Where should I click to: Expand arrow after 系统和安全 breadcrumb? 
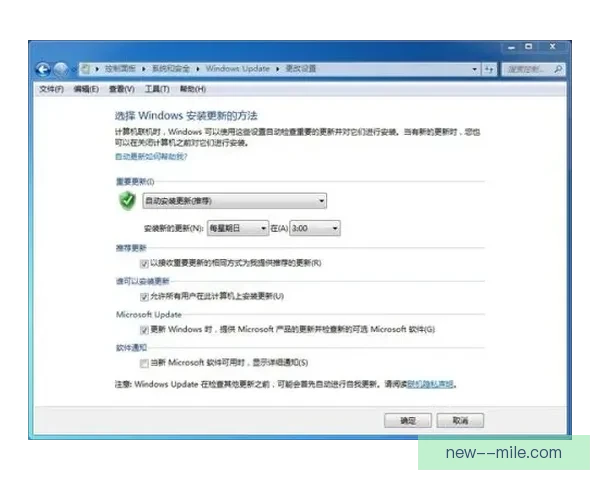(x=198, y=69)
